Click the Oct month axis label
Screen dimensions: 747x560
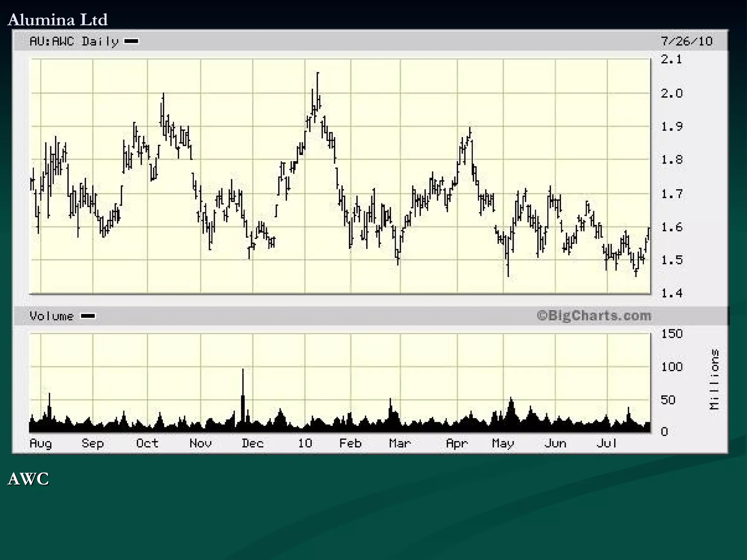147,443
